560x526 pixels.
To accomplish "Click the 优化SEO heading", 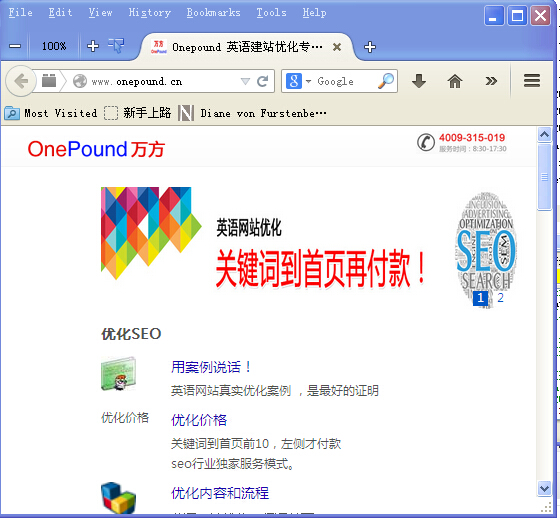I will click(x=131, y=334).
